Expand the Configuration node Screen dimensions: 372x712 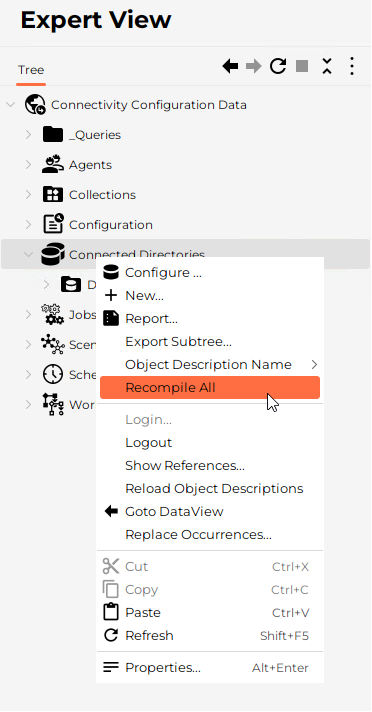pos(29,224)
